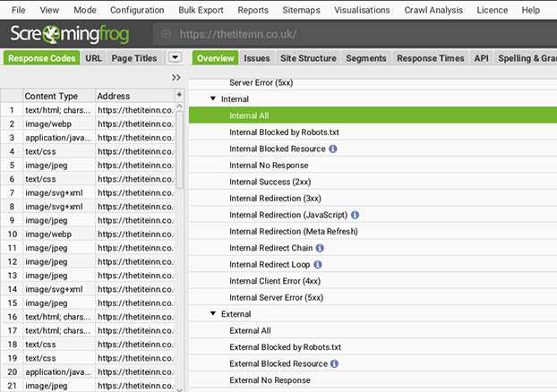Click the Content Type column header
The width and height of the screenshot is (557, 392).
[x=51, y=96]
